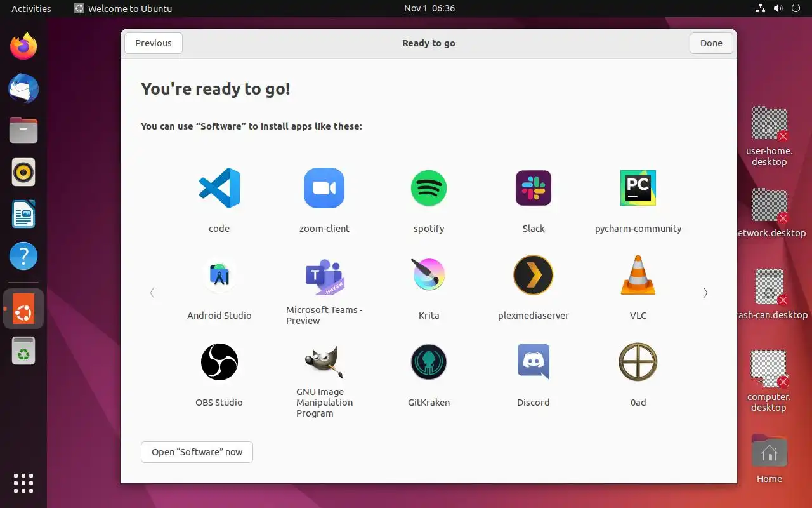Open "Software" now
Viewport: 812px width, 508px height.
coord(197,452)
